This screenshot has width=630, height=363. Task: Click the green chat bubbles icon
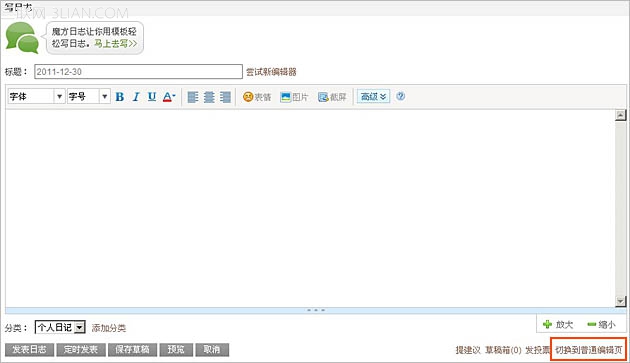[x=22, y=38]
